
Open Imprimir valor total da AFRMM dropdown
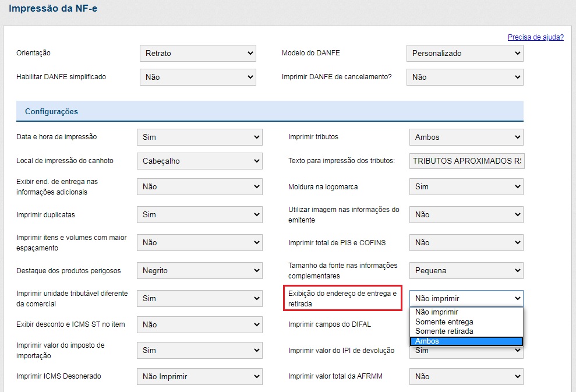click(466, 376)
